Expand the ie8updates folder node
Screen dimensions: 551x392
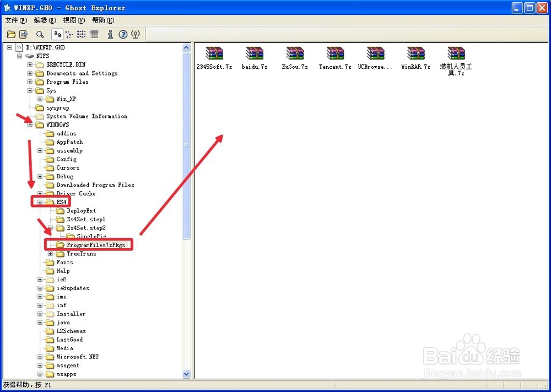click(x=40, y=288)
